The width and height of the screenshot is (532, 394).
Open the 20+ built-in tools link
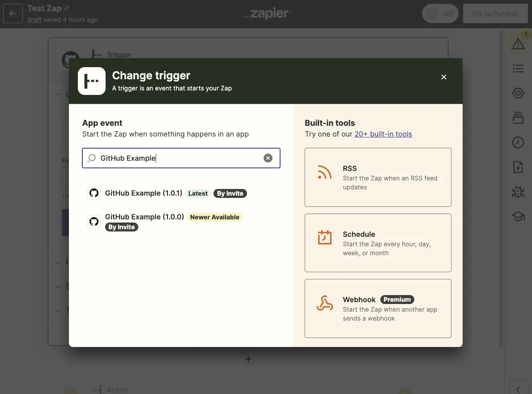click(383, 134)
